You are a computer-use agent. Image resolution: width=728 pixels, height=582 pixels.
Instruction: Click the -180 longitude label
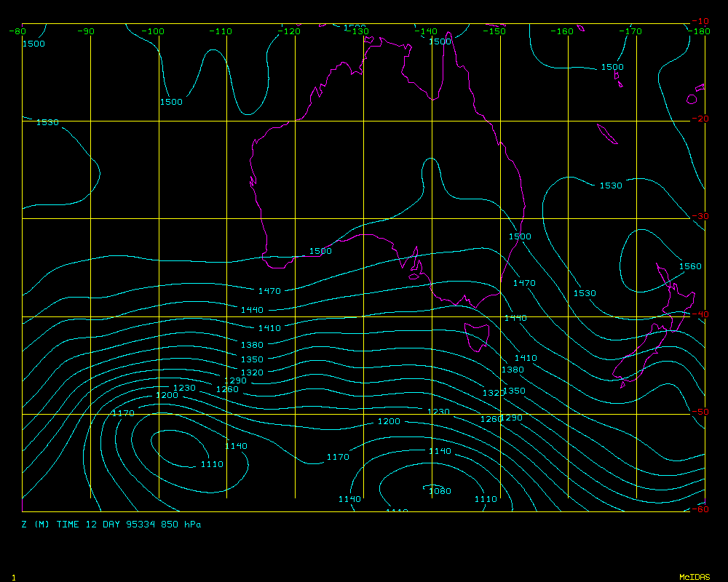click(x=700, y=31)
